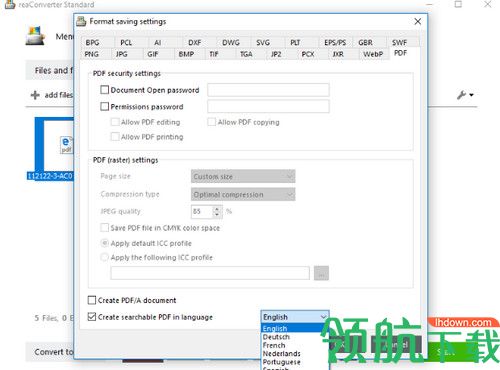Select Apply default ICC profile radio

105,243
